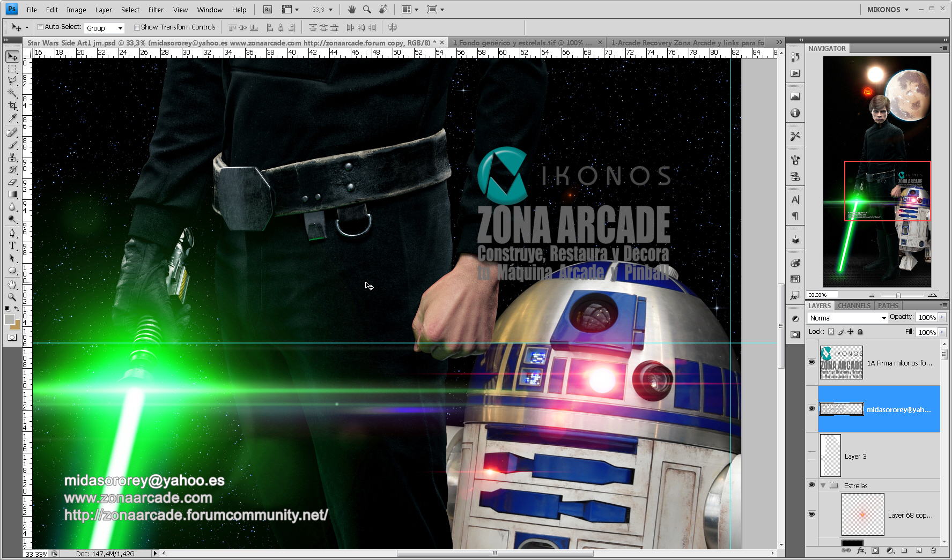Select the Healing Brush tool
The image size is (952, 560).
click(x=12, y=132)
